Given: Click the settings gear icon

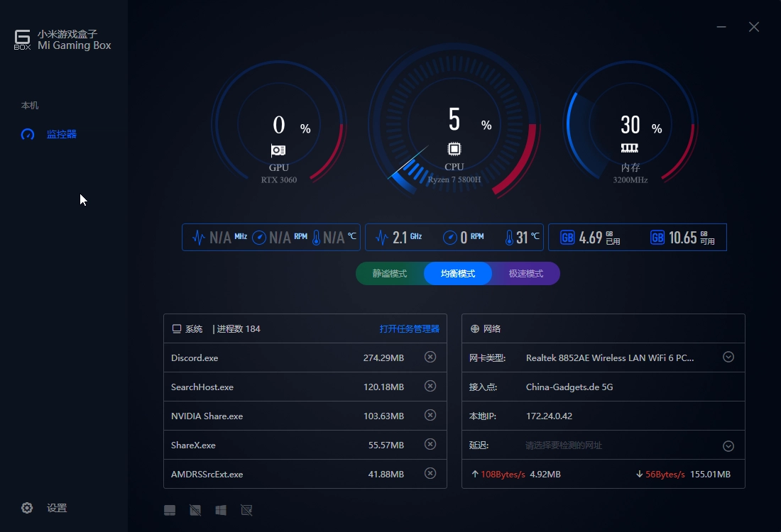Looking at the screenshot, I should tap(27, 508).
